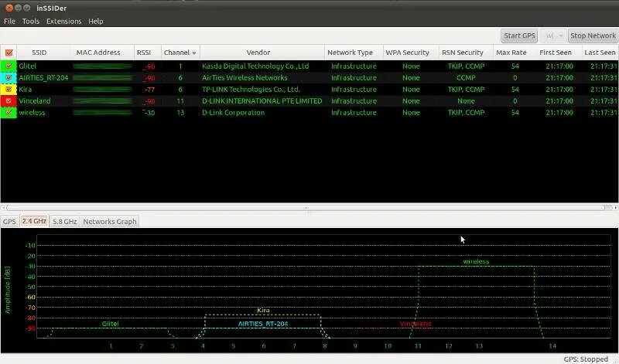Sort by Max Rate column header

[x=511, y=53]
